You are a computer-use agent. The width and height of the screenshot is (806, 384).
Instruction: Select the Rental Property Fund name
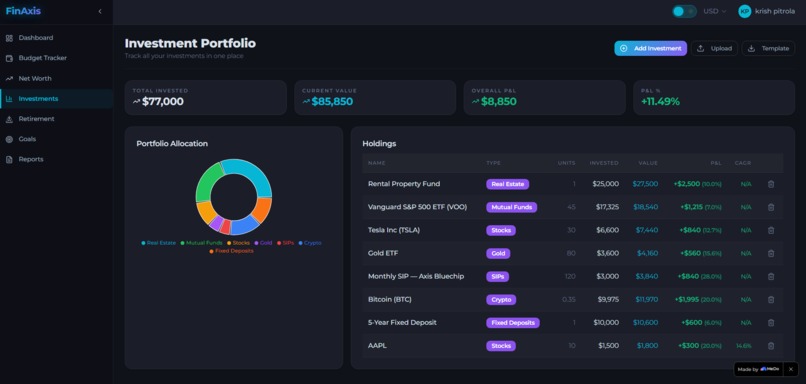pos(404,184)
